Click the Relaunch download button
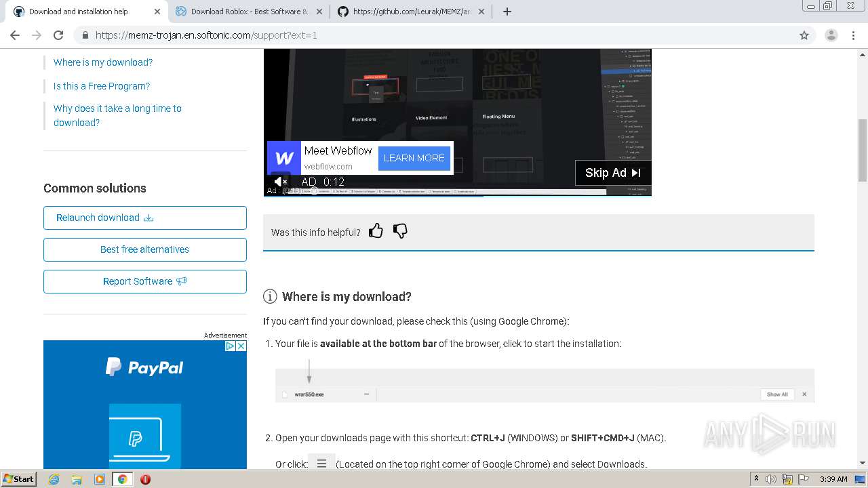Image resolution: width=868 pixels, height=488 pixels. pyautogui.click(x=145, y=218)
